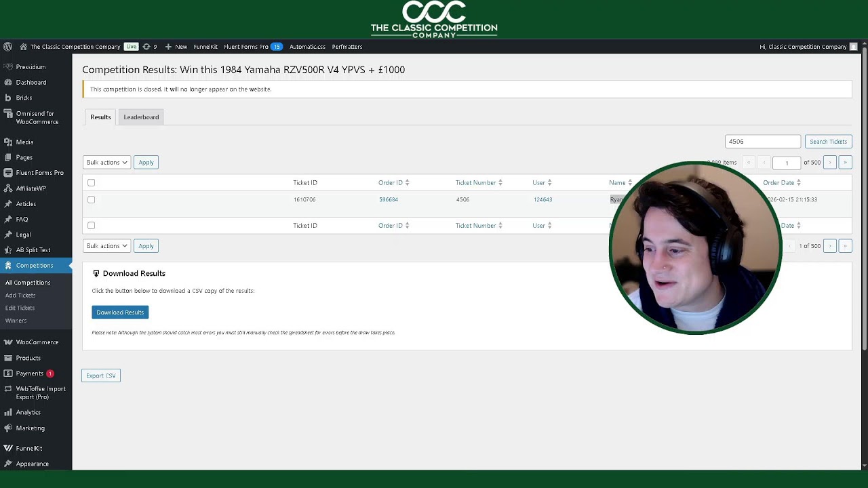Tick the select-all checkbox in the table footer
This screenshot has height=488, width=868.
click(x=92, y=226)
